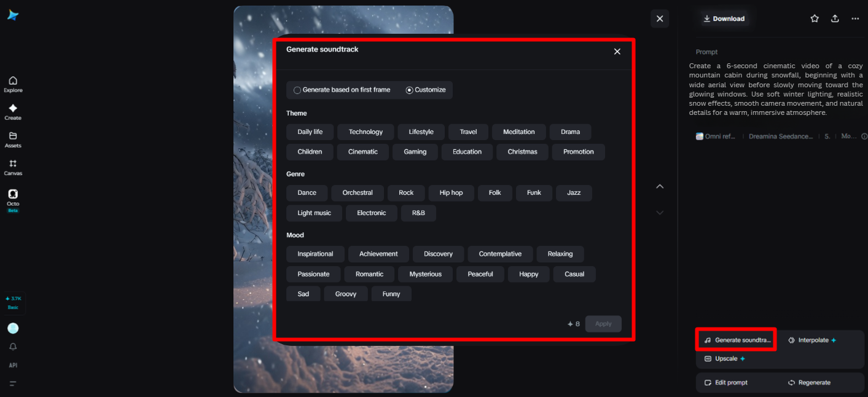Select the Light music genre
This screenshot has height=397, width=868.
[315, 213]
